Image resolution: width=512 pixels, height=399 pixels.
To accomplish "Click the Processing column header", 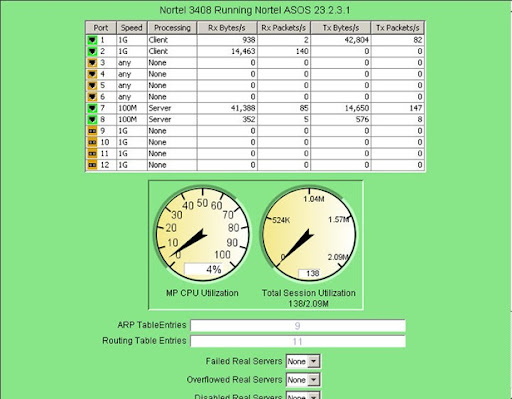I will [172, 28].
